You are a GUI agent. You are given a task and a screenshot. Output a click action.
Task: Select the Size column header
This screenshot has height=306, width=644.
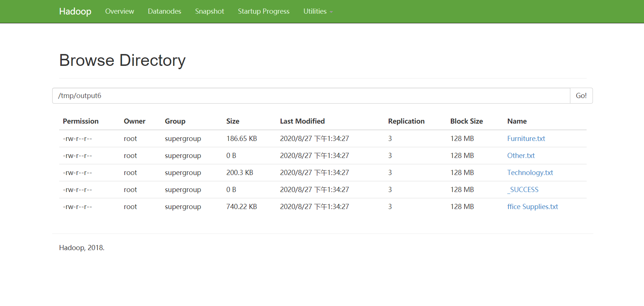[233, 121]
